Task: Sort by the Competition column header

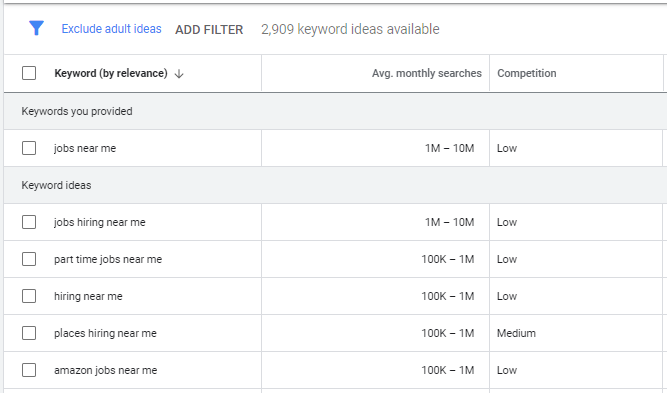Action: pyautogui.click(x=527, y=73)
